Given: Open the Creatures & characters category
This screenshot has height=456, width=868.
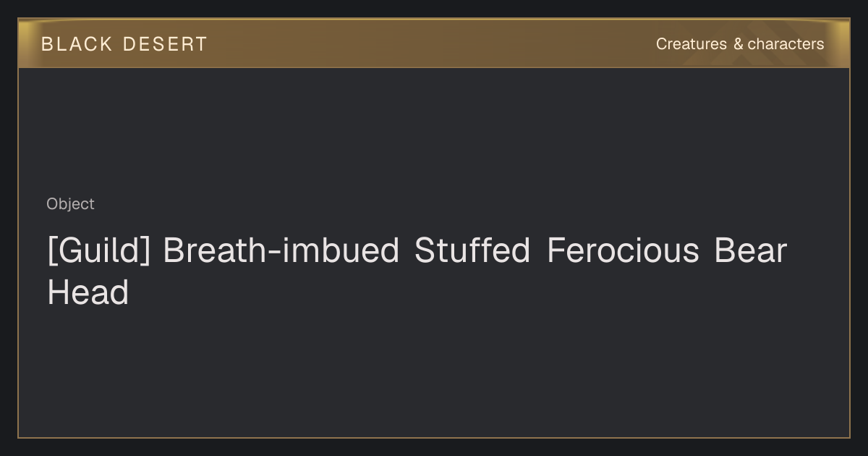Looking at the screenshot, I should (740, 44).
